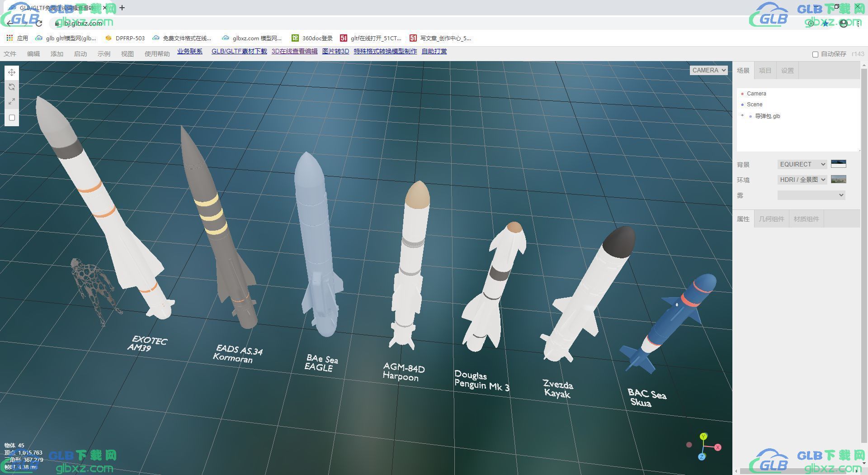Follow the 业务联系 link
Image resolution: width=868 pixels, height=475 pixels.
(x=190, y=52)
